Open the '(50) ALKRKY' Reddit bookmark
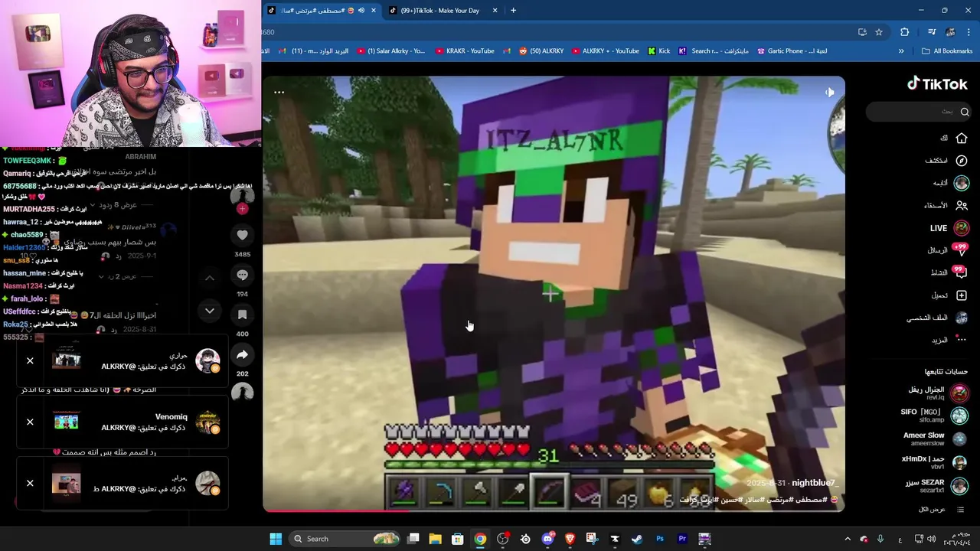Image resolution: width=980 pixels, height=551 pixels. tap(541, 51)
